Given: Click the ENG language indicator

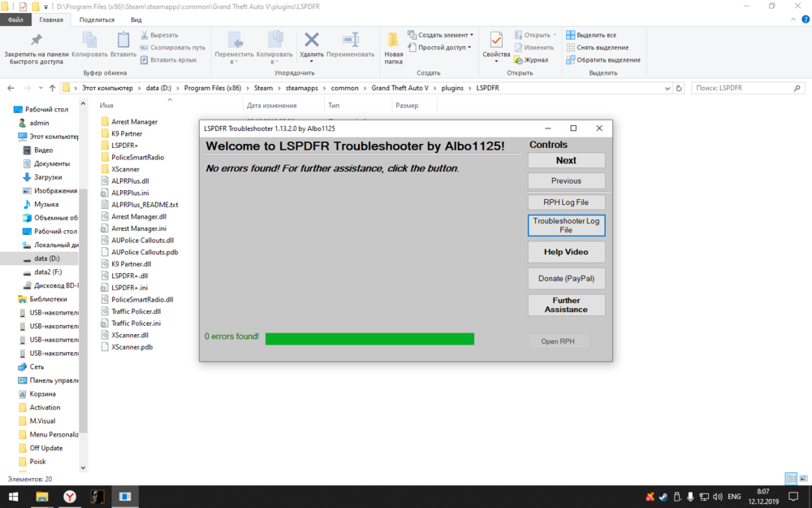Looking at the screenshot, I should click(x=734, y=497).
